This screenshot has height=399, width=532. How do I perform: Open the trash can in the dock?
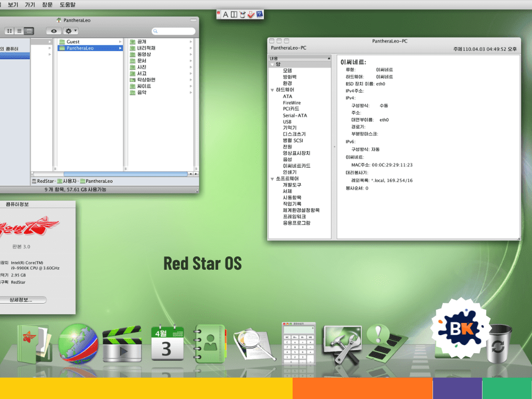pos(498,343)
